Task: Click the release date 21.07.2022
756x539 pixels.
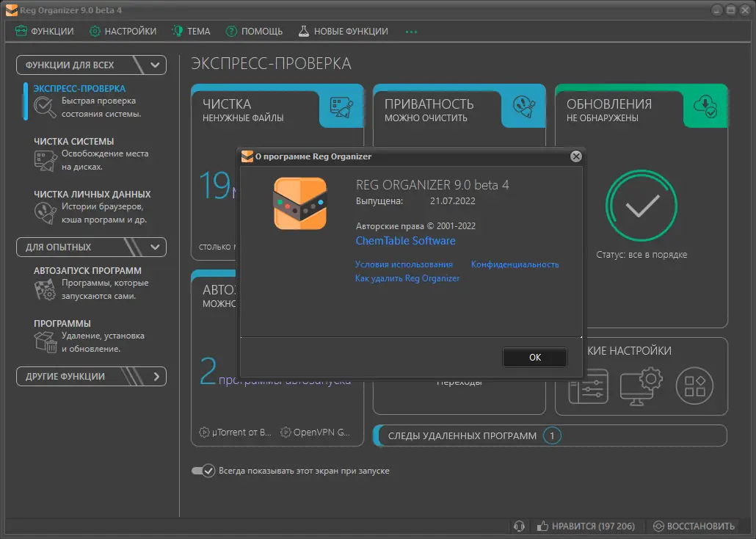Action: point(453,201)
